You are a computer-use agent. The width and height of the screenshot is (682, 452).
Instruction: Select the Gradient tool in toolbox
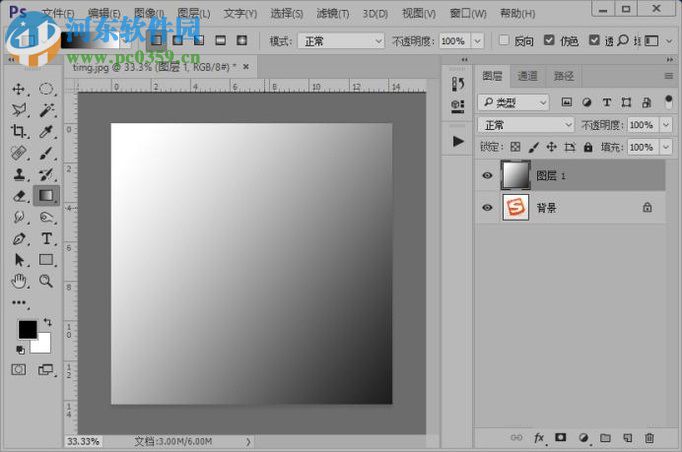46,196
